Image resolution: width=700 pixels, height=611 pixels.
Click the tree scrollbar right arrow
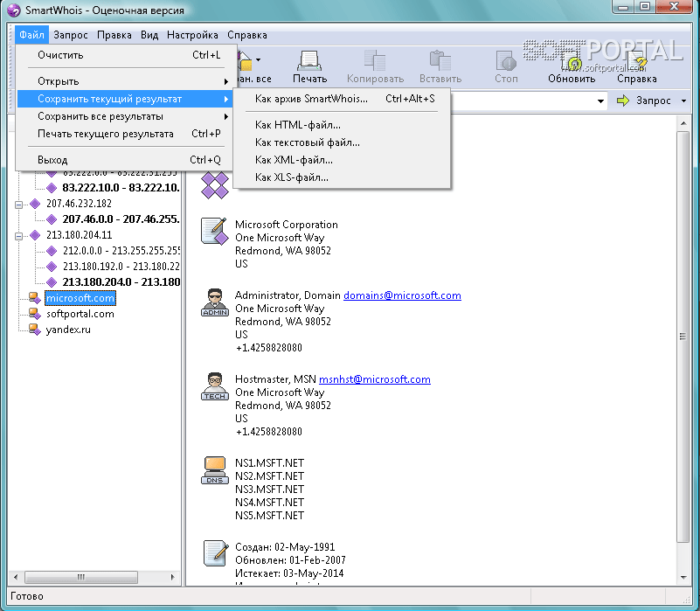(x=173, y=577)
